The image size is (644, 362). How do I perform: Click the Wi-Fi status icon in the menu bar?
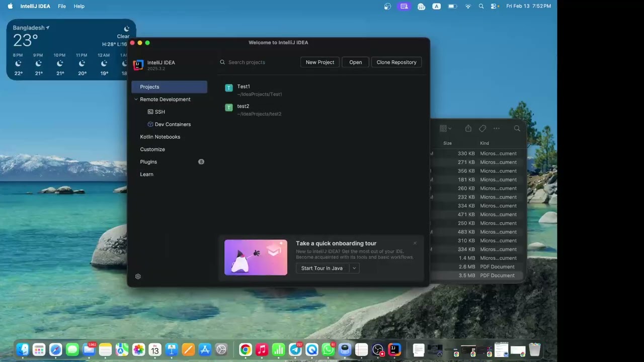468,6
